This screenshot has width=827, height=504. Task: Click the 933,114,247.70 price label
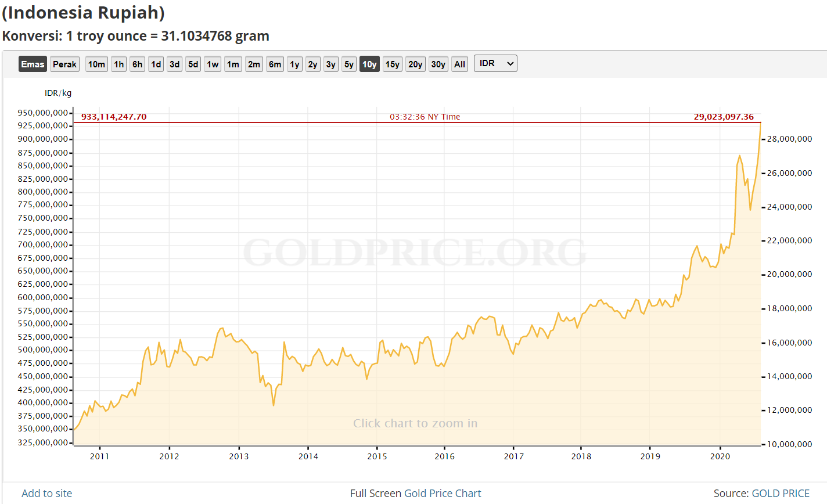tap(114, 117)
